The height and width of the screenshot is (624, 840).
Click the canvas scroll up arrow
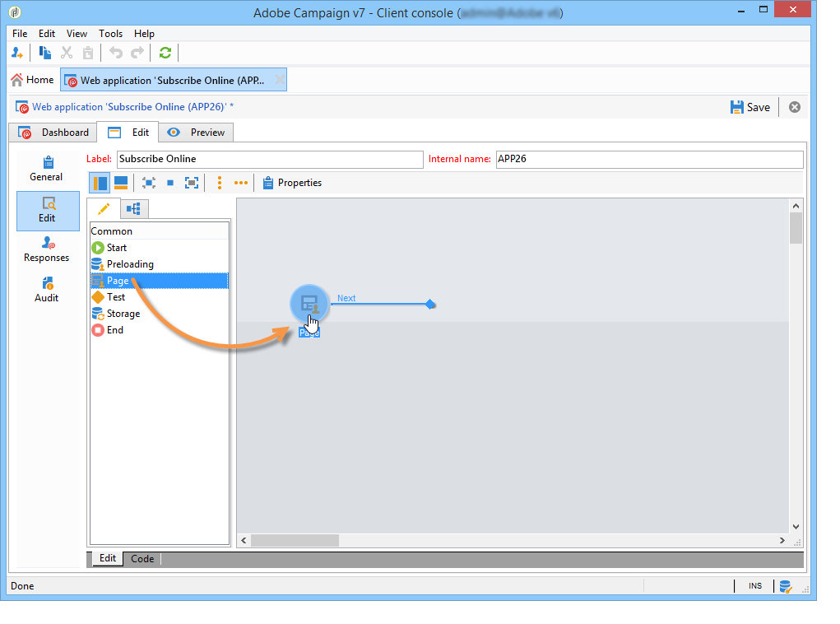click(796, 206)
